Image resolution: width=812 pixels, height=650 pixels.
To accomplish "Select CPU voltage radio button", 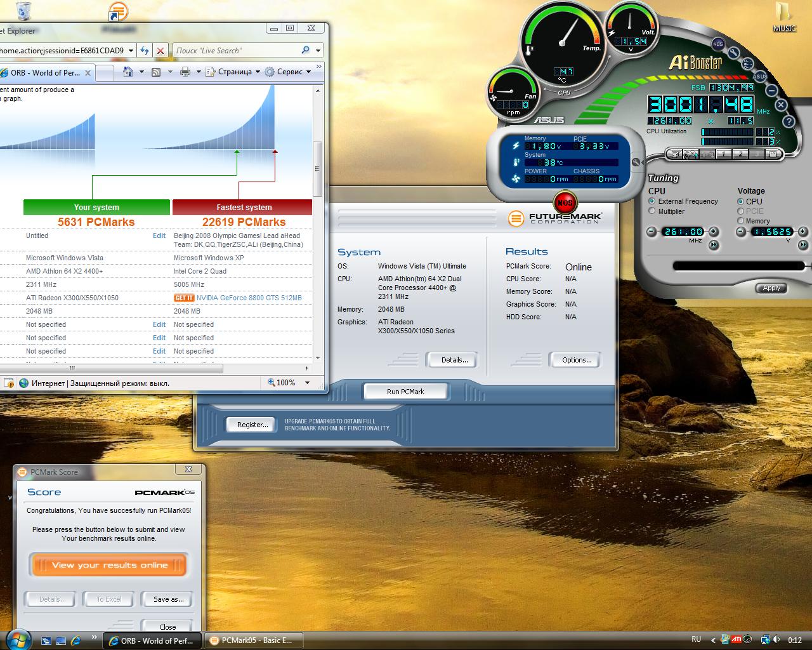I will [740, 201].
